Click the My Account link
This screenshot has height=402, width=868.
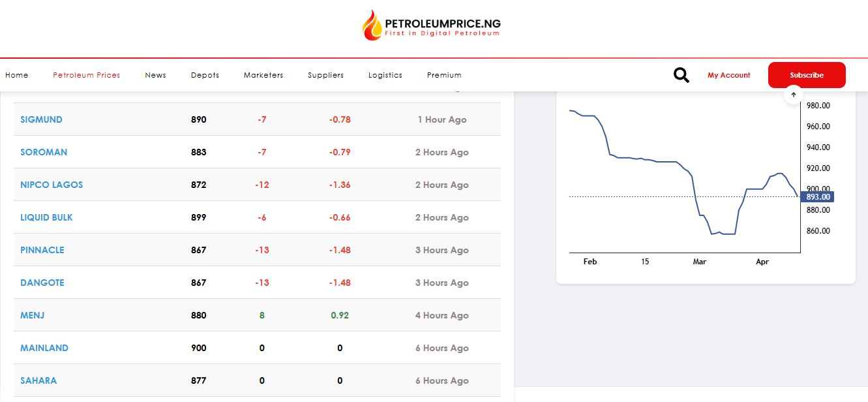[728, 75]
